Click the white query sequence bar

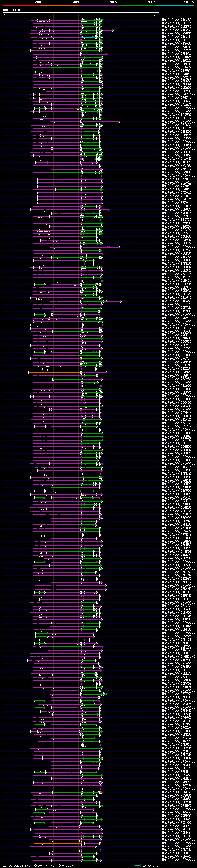point(81,13)
